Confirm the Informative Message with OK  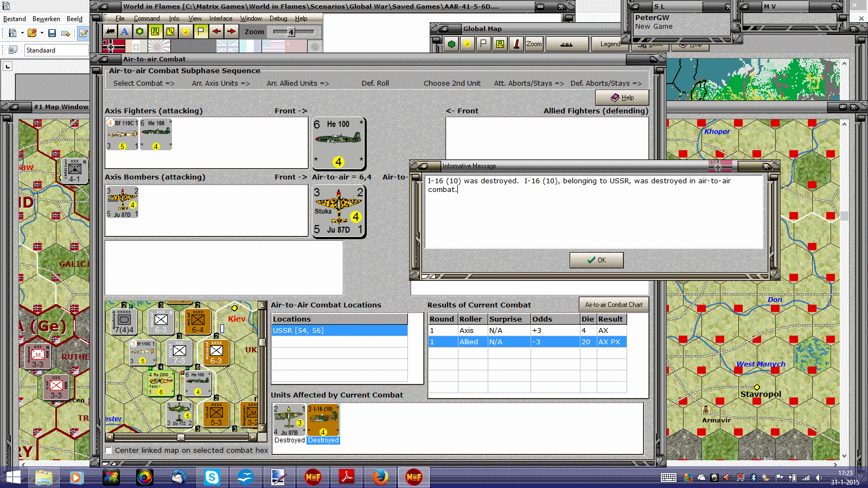[x=596, y=260]
